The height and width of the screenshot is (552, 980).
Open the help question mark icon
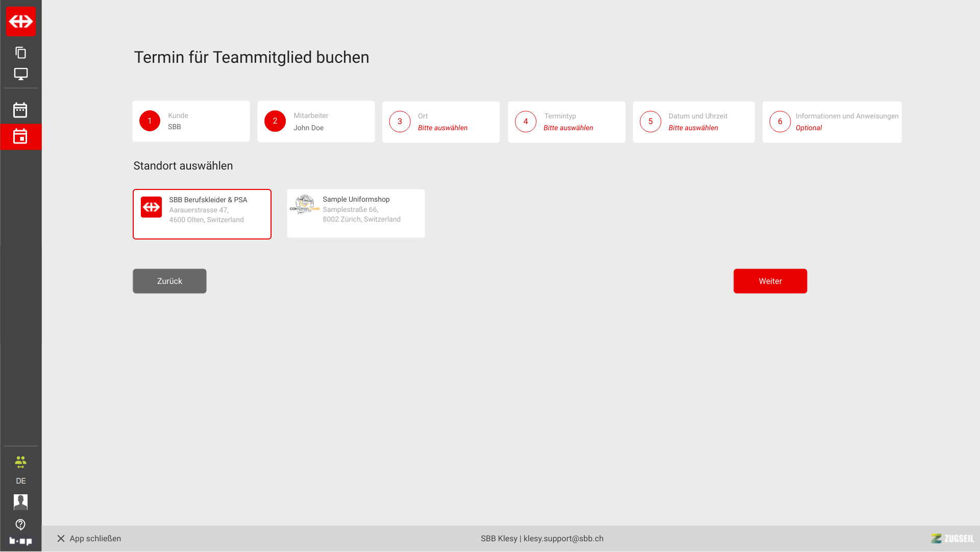20,524
